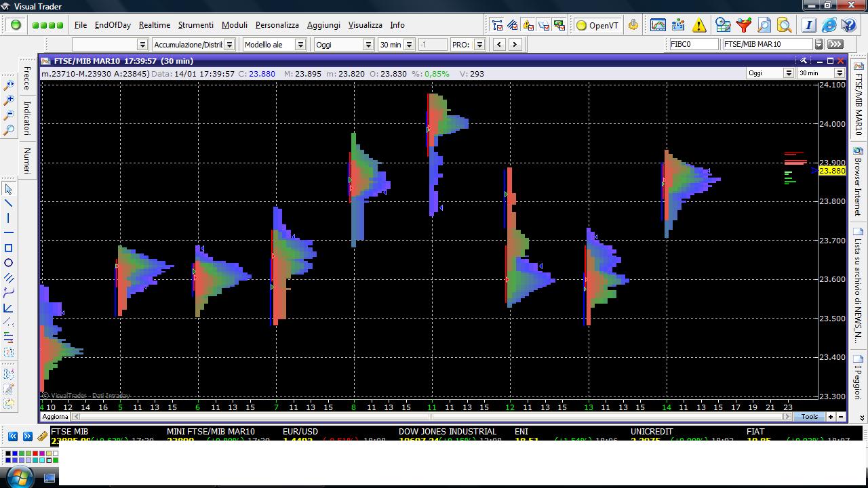Select the diagonal trend line tool
This screenshot has height=488, width=868.
point(8,203)
